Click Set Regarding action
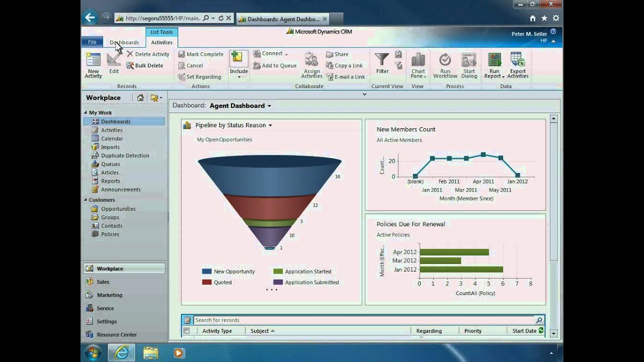The image size is (644, 362). click(199, 77)
